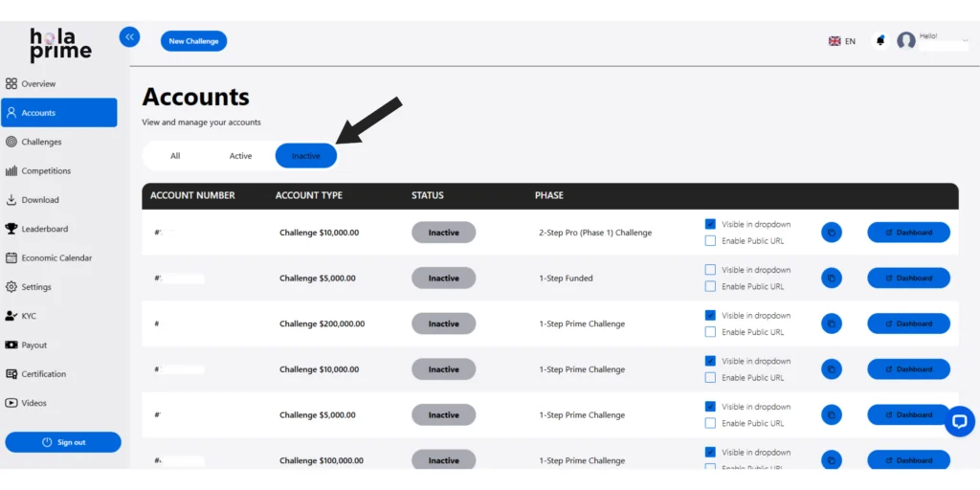Screen dimensions: 980x490
Task: Click copy icon for $200,000.00 Challenge row
Action: pyautogui.click(x=831, y=323)
